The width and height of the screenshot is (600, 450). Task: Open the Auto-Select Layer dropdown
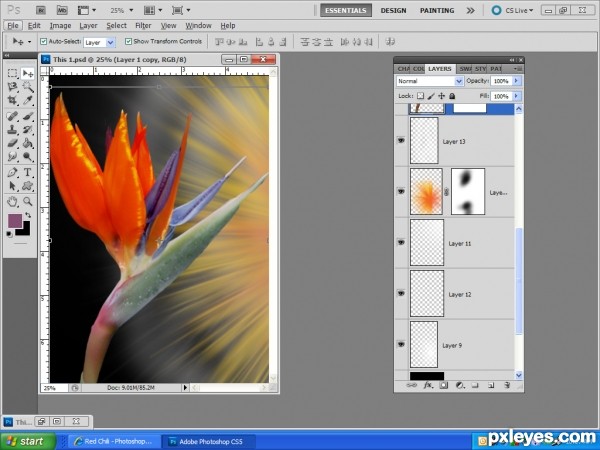pos(110,42)
